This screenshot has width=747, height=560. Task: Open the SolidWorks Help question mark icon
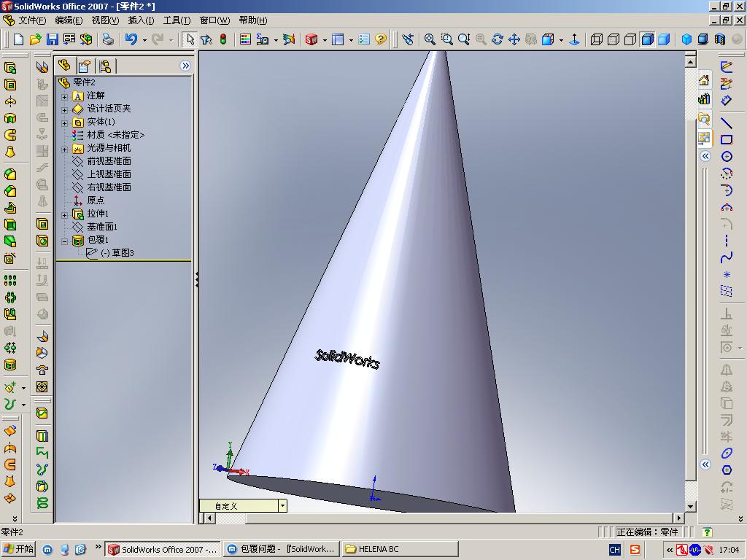(x=380, y=39)
